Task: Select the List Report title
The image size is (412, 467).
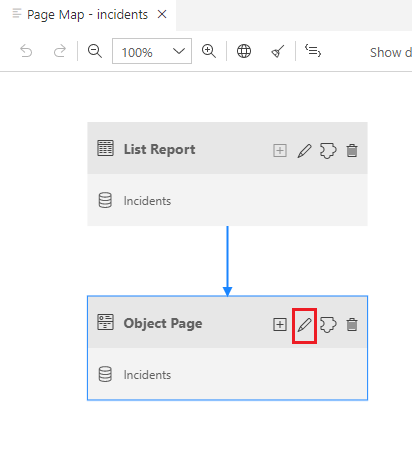Action: click(160, 149)
